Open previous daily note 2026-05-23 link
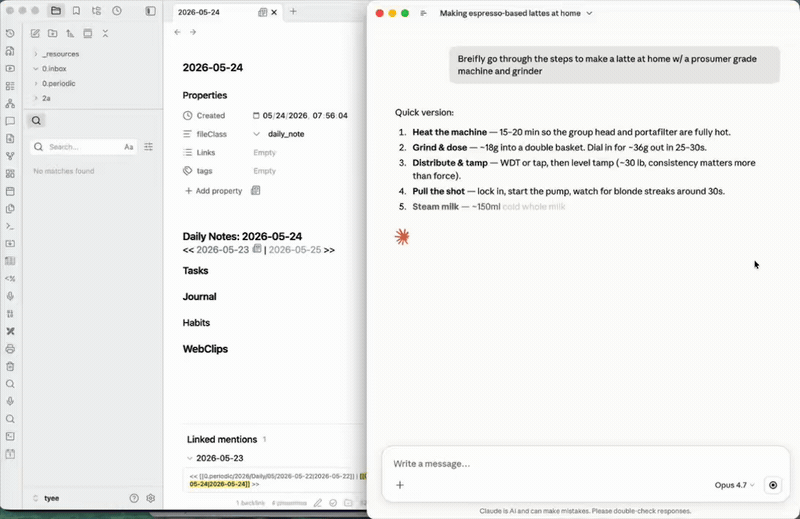 (222, 250)
